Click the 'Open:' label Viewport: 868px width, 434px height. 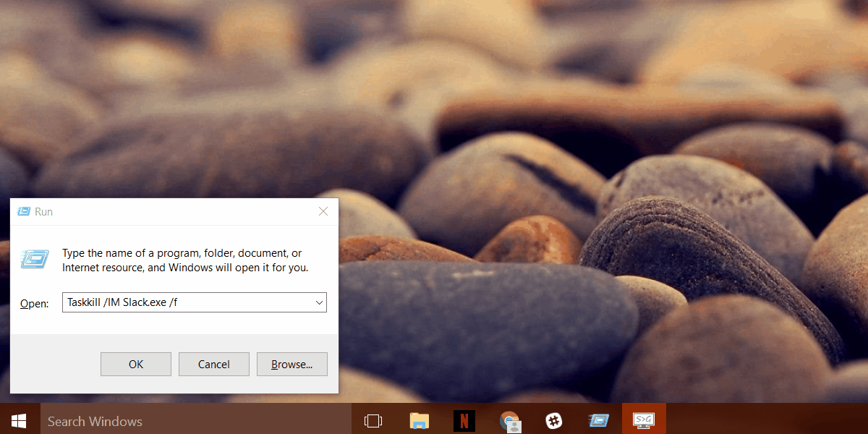tap(34, 304)
